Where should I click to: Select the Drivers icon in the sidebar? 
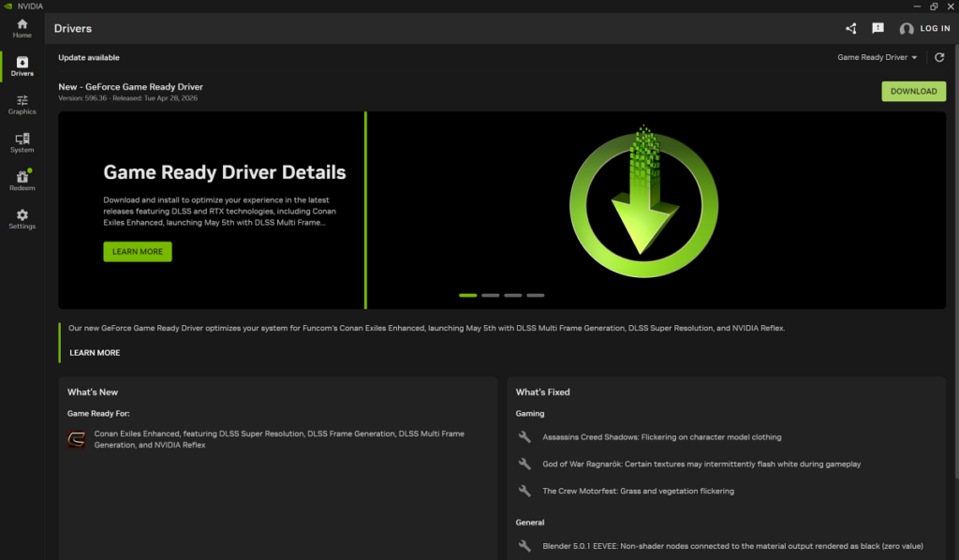point(22,65)
